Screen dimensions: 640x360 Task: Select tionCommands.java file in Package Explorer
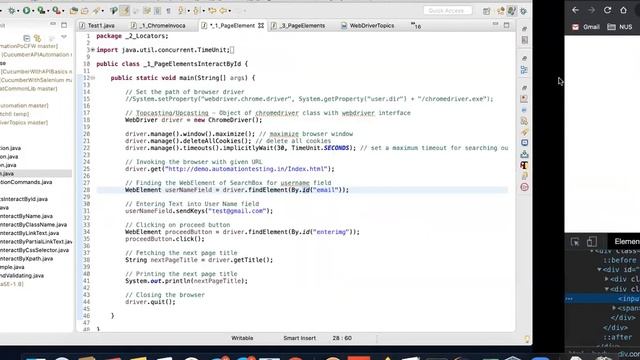pos(26,182)
